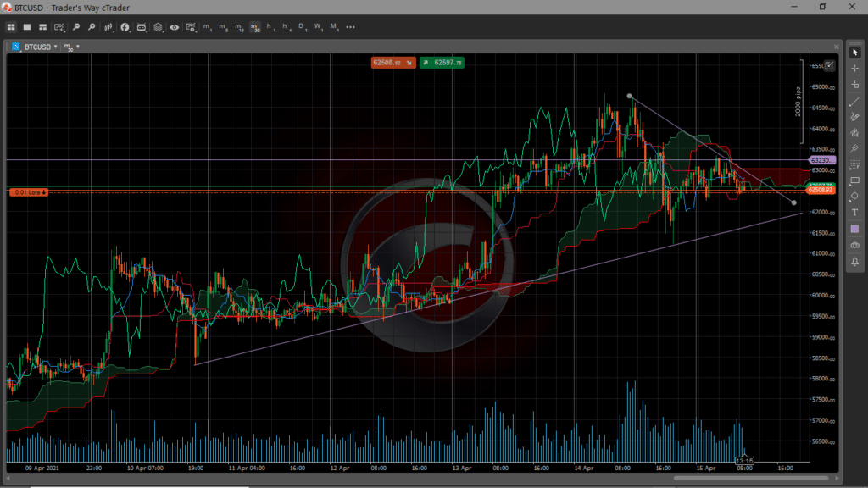Click the red sell button 62508.92
Viewport: 868px width, 488px height.
click(x=393, y=63)
